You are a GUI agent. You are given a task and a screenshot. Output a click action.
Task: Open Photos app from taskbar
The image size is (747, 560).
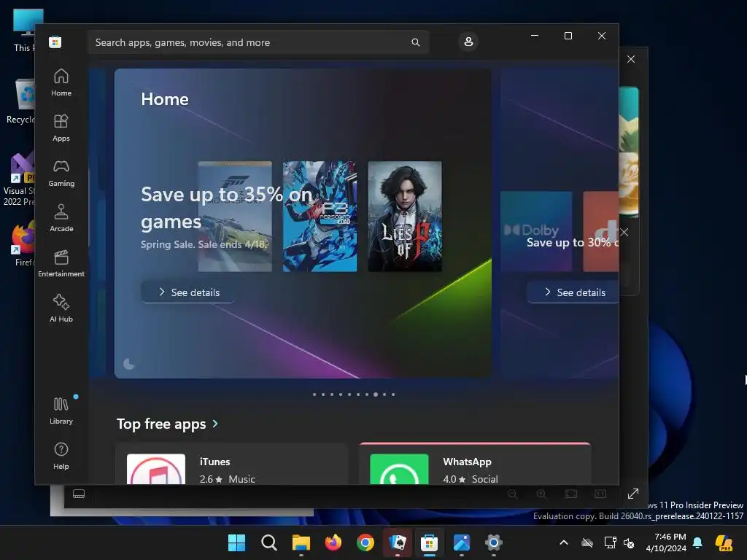(x=462, y=542)
